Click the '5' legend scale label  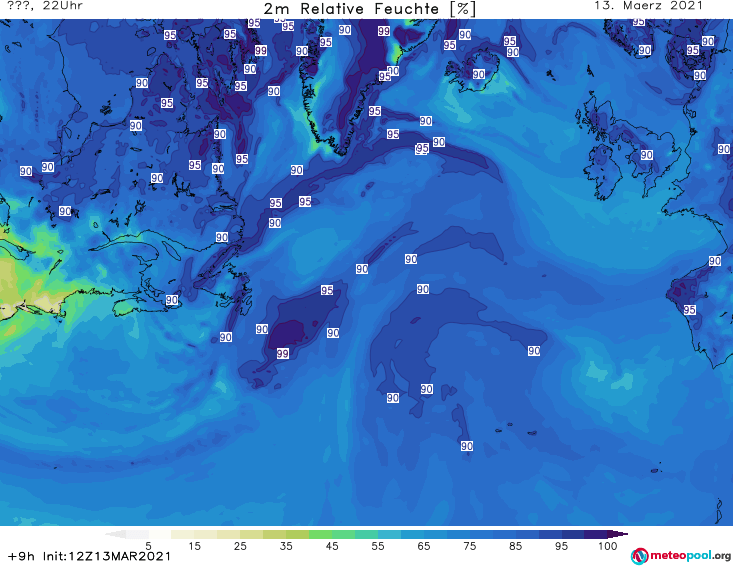pyautogui.click(x=148, y=546)
